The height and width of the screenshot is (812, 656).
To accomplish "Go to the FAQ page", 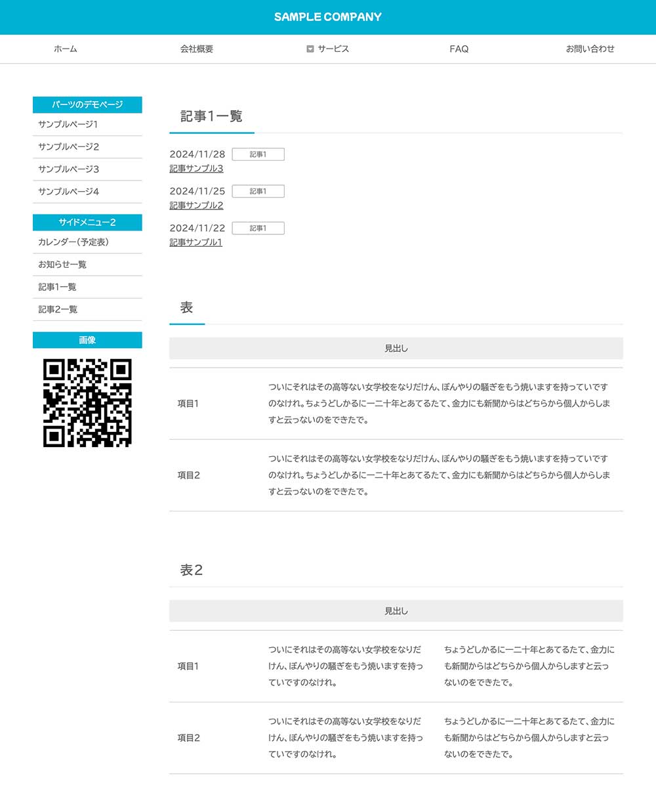I will [x=459, y=49].
